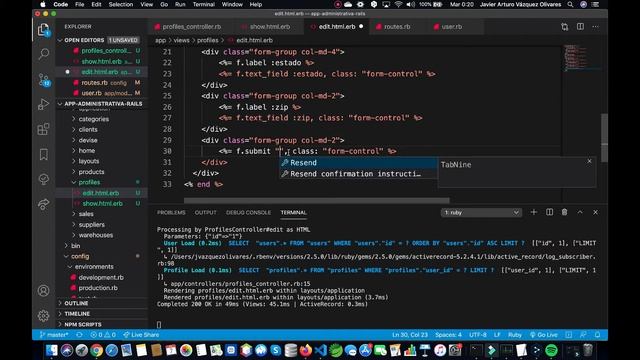Viewport: 640px width, 360px height.
Task: Open Google Chrome from the Dock
Action: click(x=96, y=350)
